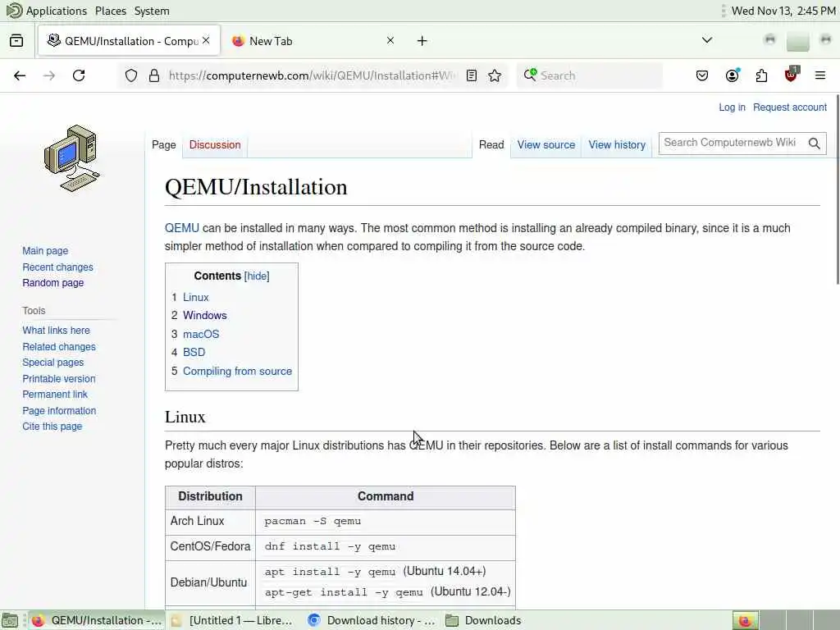This screenshot has width=840, height=630.
Task: Open Cite this page link
Action: pyautogui.click(x=52, y=427)
